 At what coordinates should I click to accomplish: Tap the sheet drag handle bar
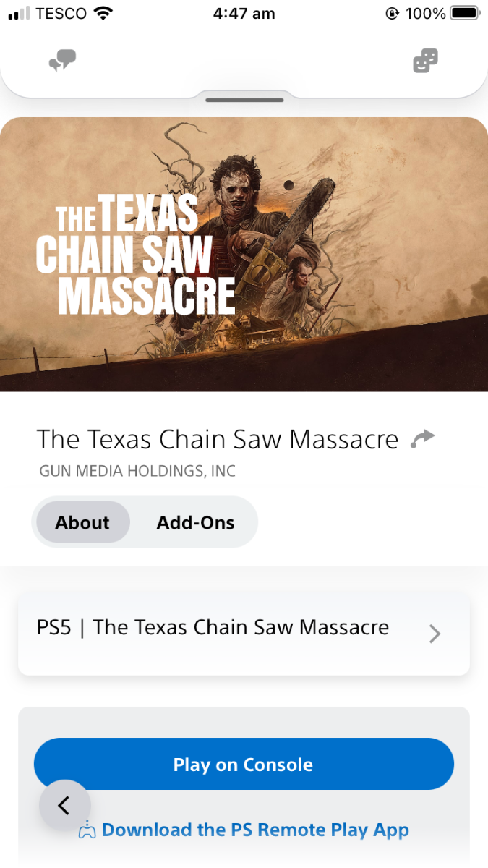click(x=244, y=100)
